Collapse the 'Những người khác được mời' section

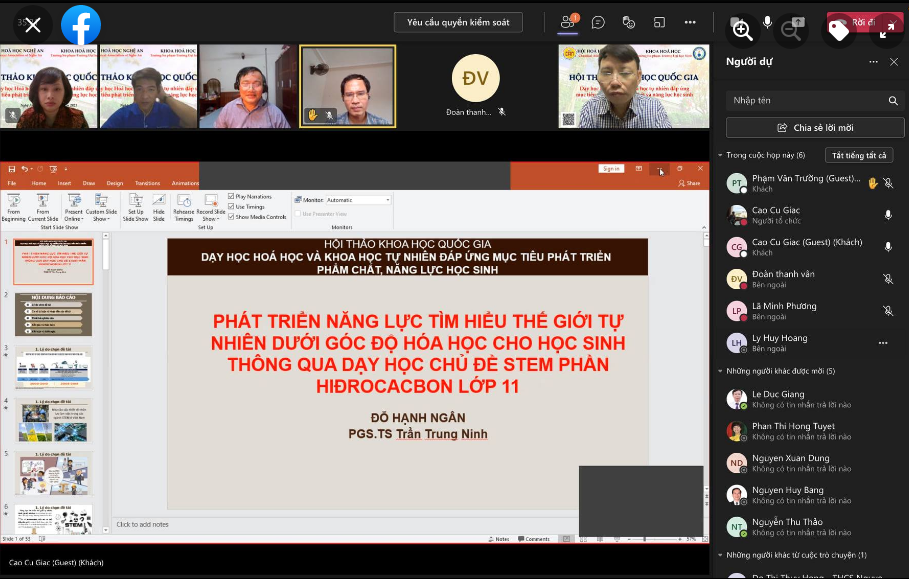pos(720,371)
